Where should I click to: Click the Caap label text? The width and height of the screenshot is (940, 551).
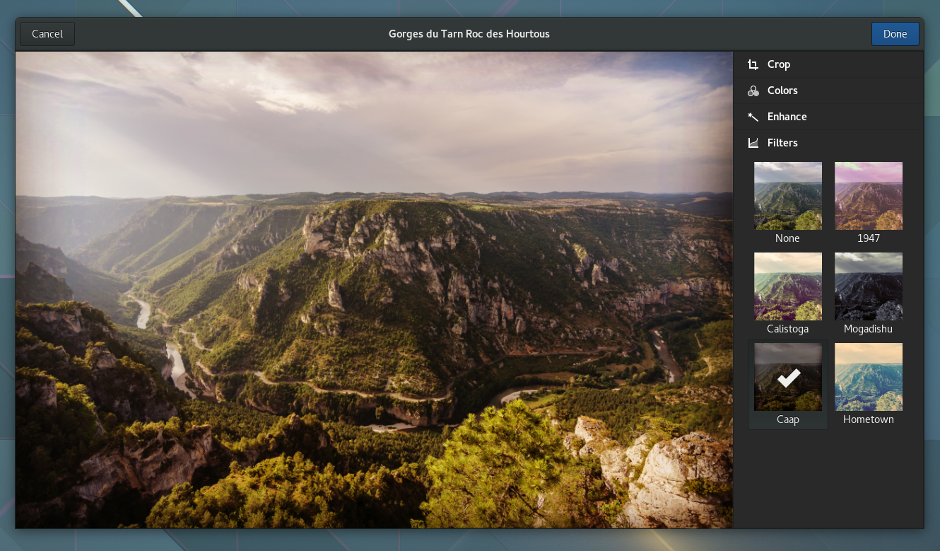[787, 420]
